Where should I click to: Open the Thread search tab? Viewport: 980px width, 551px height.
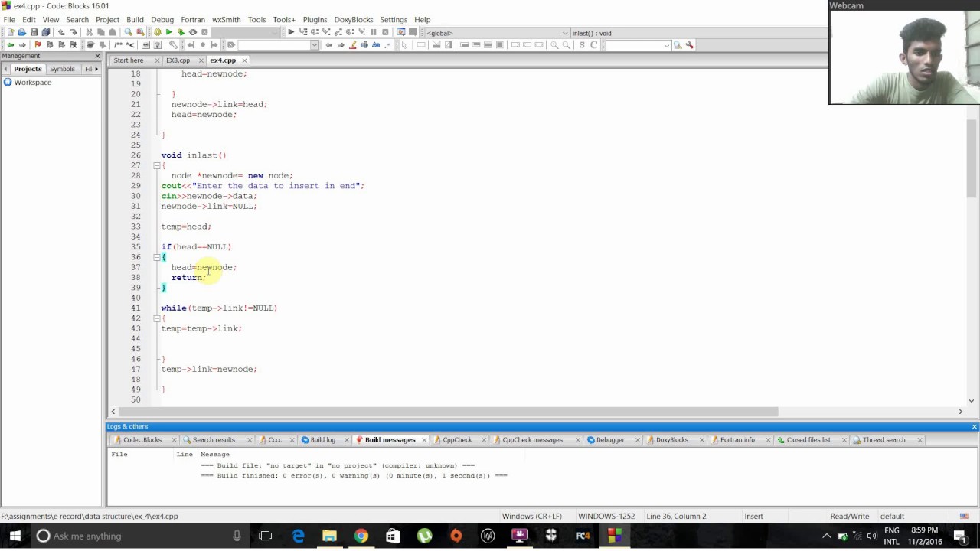[884, 440]
